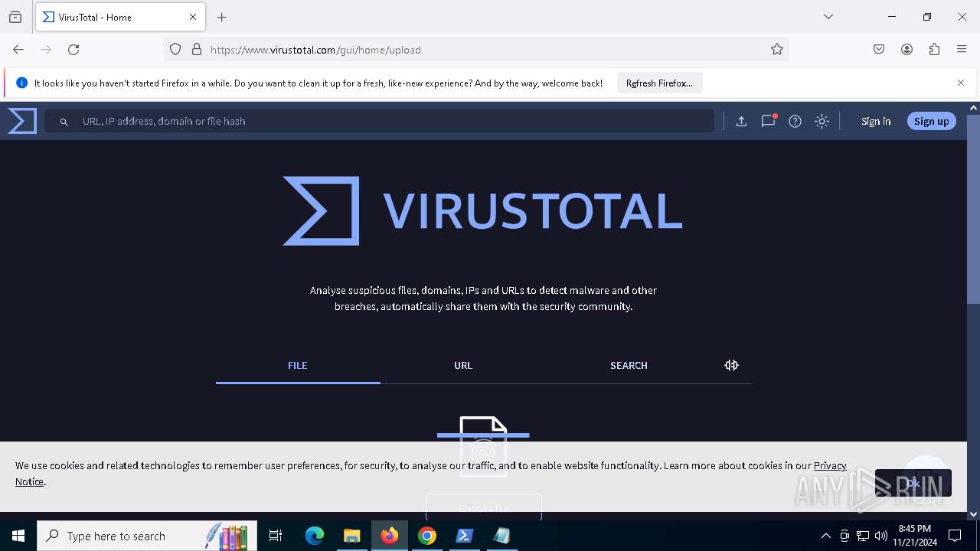Click the Firefox address bar

click(475, 50)
